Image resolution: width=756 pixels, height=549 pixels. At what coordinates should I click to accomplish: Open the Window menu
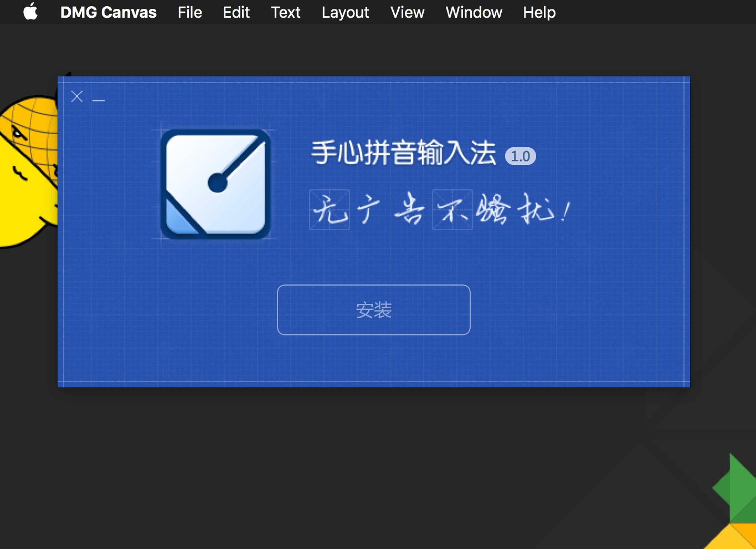pyautogui.click(x=474, y=12)
